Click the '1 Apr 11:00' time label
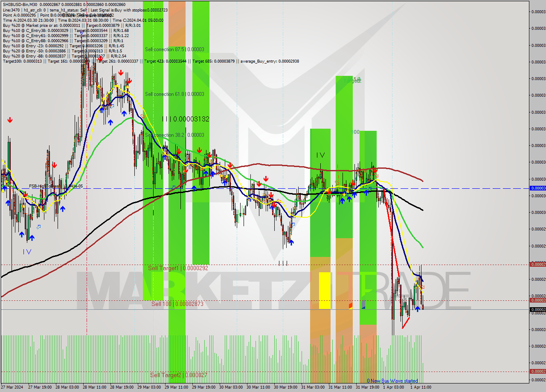546x392 pixels. (x=420, y=387)
